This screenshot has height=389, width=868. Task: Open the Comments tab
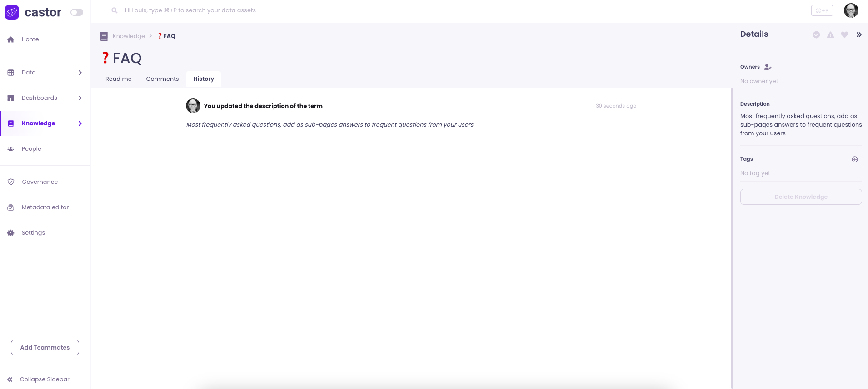[x=162, y=79]
